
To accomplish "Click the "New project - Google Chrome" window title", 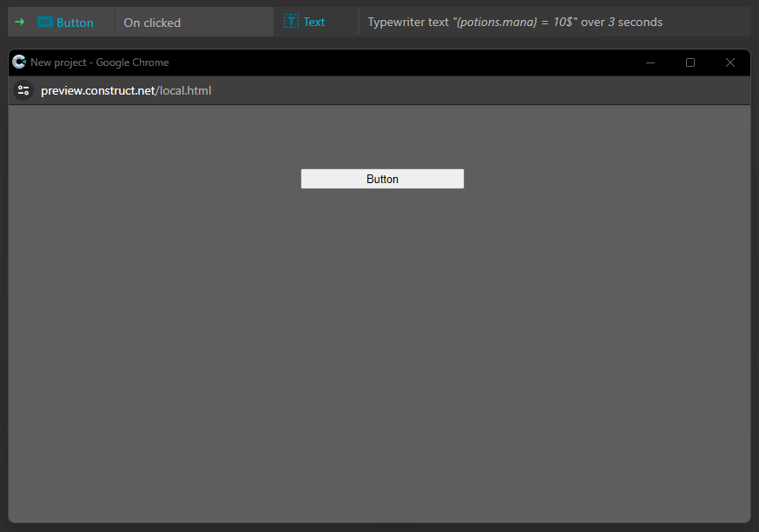I will [x=100, y=62].
